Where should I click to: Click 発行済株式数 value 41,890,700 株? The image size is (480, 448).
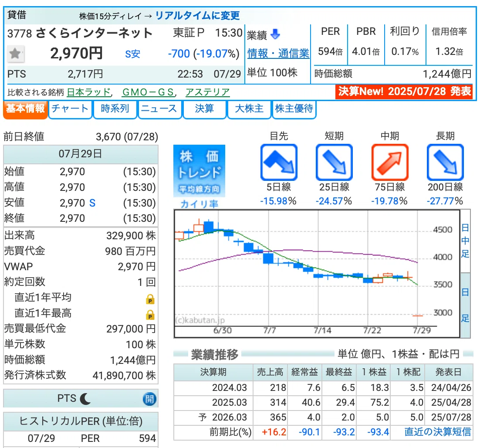point(124,375)
